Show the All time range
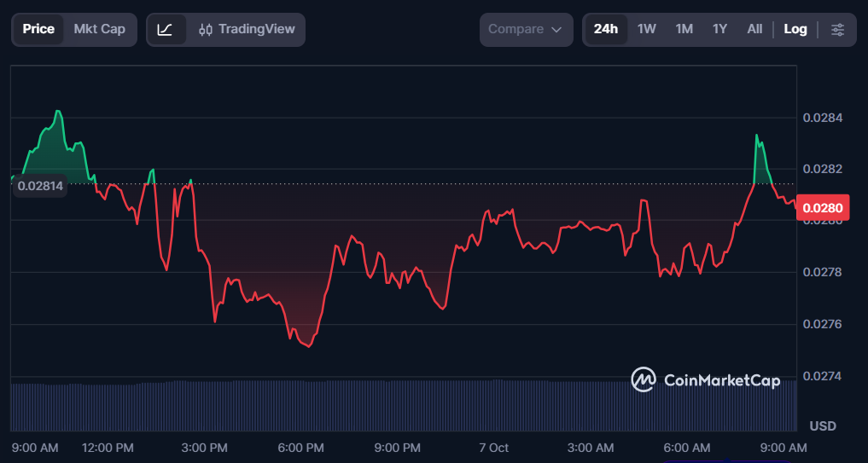Viewport: 868px width, 463px height. [754, 29]
